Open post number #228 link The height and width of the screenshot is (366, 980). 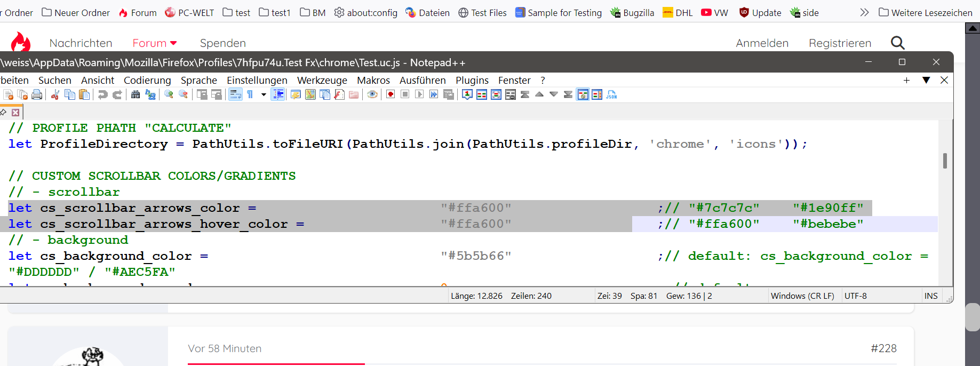883,348
